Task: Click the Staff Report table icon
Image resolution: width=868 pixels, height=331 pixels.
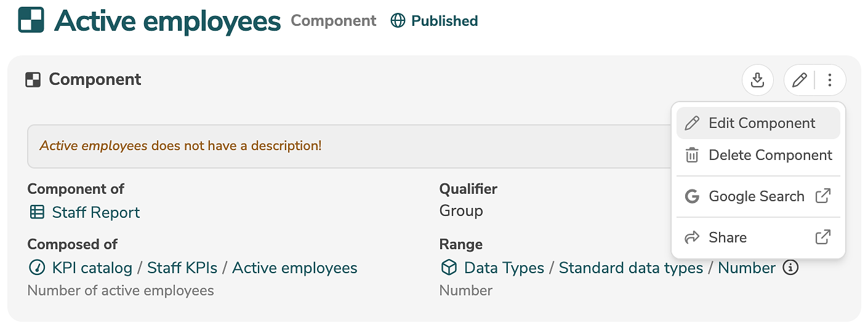Action: point(37,213)
